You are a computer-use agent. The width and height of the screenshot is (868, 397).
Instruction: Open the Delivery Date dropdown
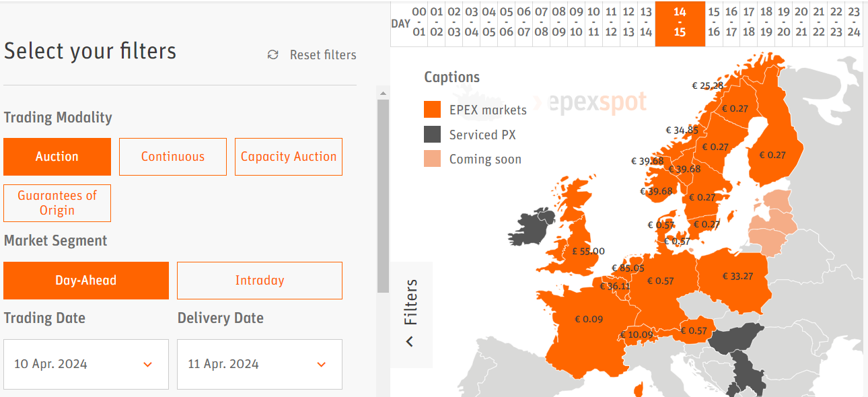(260, 364)
